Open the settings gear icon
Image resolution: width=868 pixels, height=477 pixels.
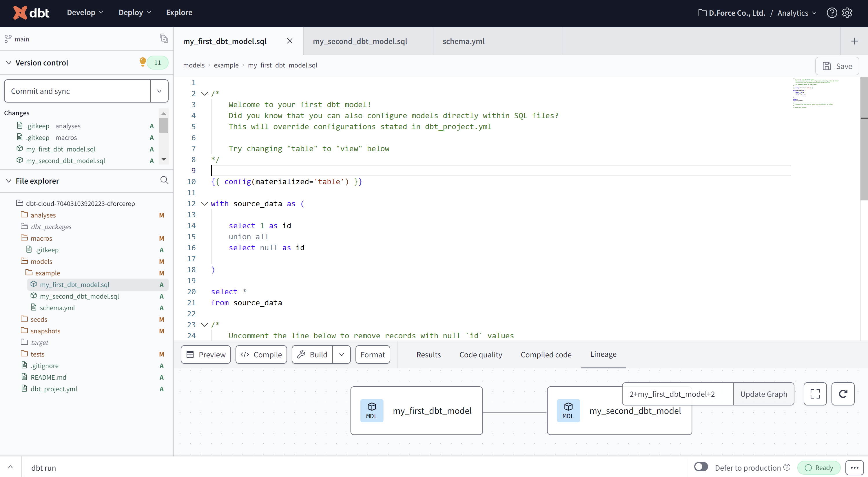coord(848,12)
